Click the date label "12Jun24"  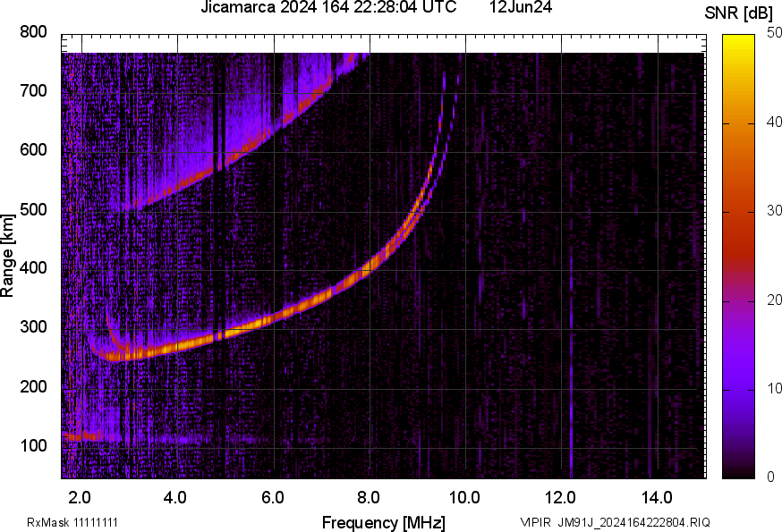pyautogui.click(x=521, y=6)
